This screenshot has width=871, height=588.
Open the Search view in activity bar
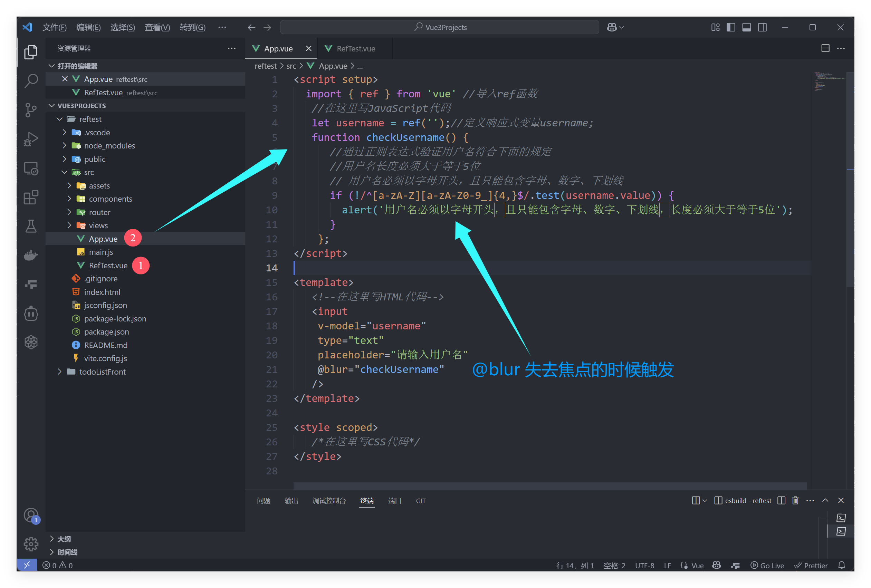point(31,80)
